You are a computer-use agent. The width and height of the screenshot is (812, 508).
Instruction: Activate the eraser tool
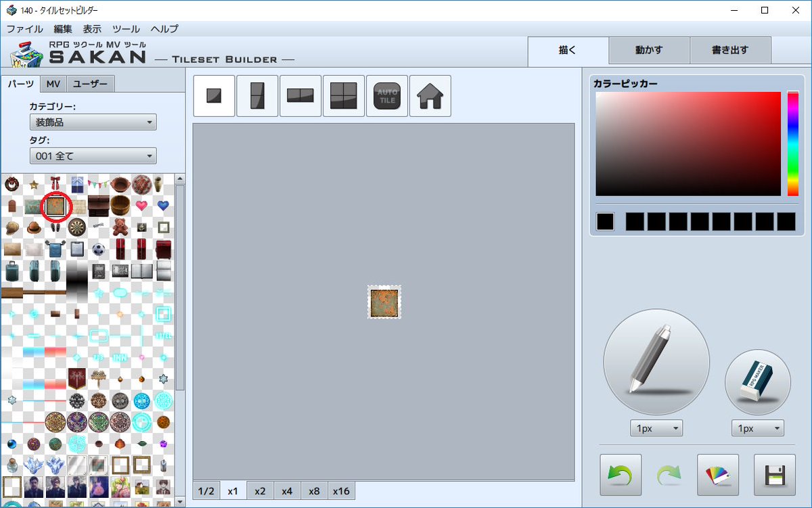(758, 382)
